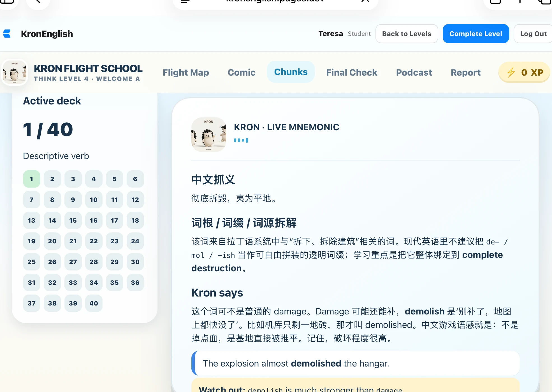Select deck card 4

click(x=94, y=179)
